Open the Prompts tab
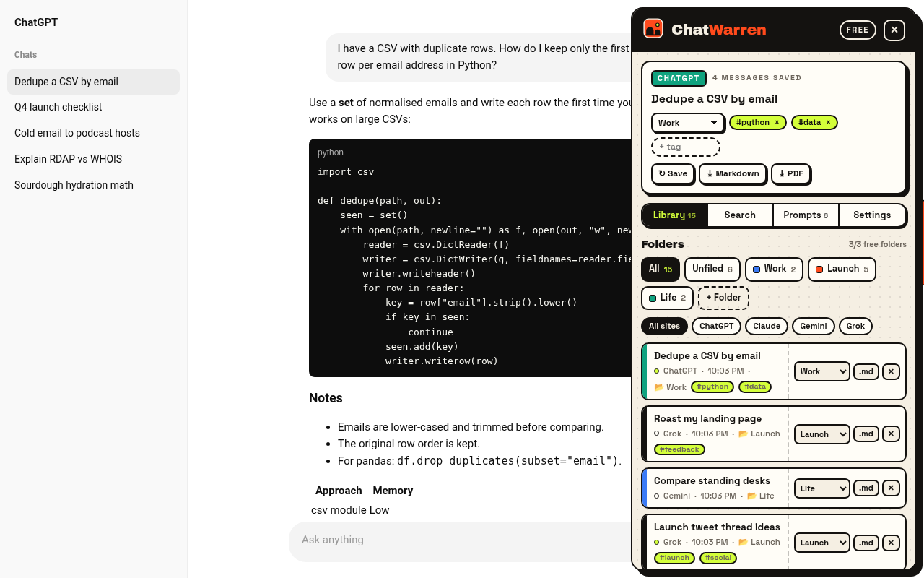This screenshot has height=578, width=924. click(806, 215)
